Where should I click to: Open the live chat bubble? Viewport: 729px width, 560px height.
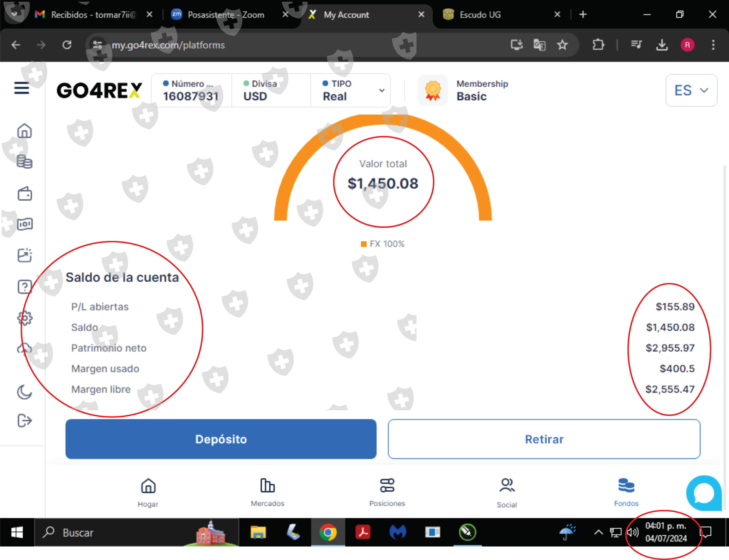[x=704, y=494]
